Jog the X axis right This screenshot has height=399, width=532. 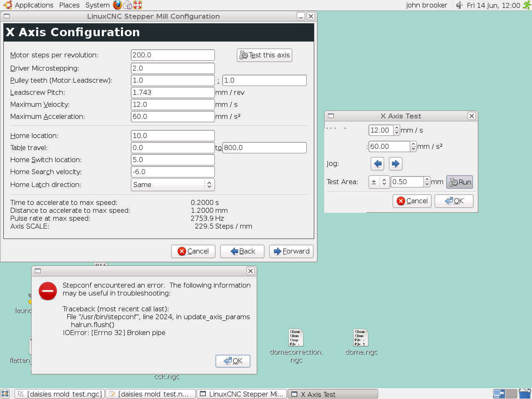[x=396, y=164]
